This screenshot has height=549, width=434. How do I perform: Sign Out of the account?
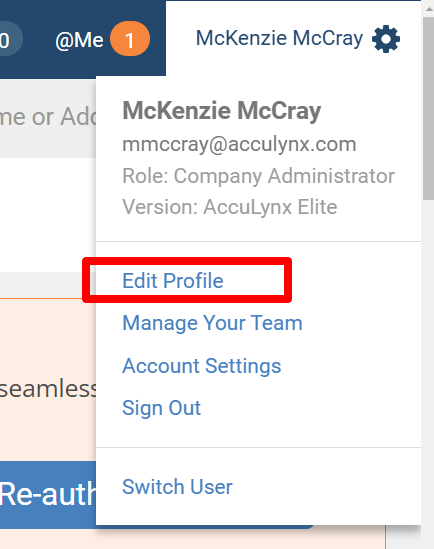pyautogui.click(x=161, y=408)
